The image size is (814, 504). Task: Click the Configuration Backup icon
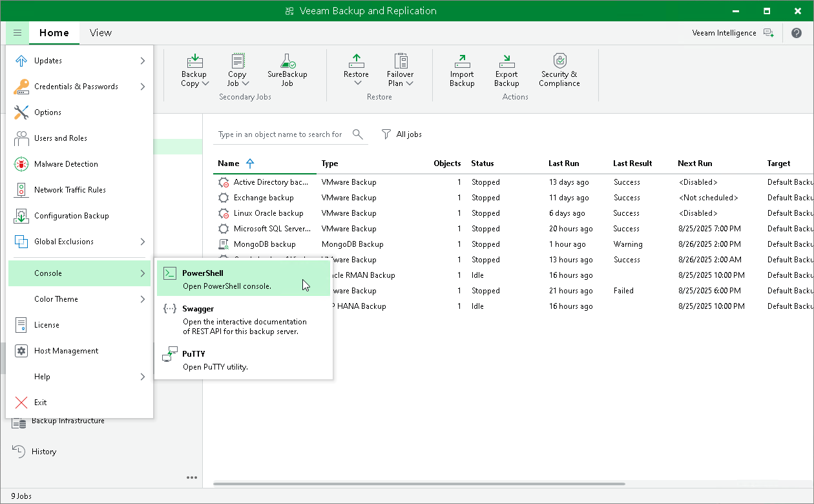(x=21, y=216)
